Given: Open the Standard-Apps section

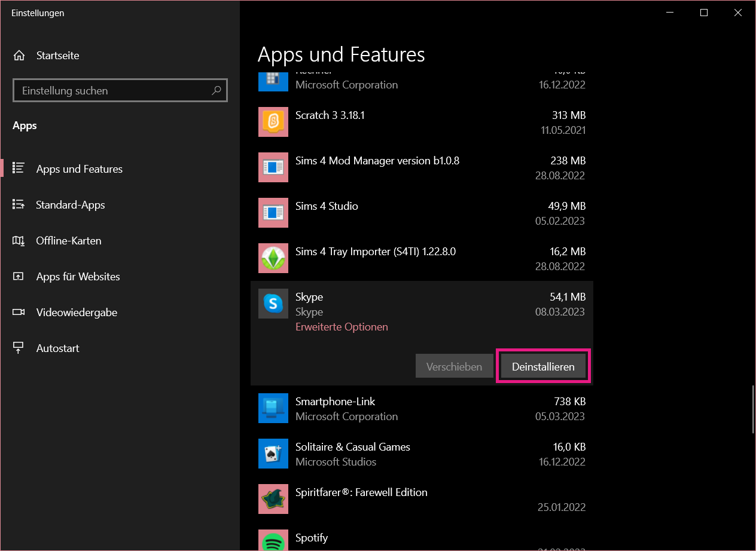Looking at the screenshot, I should [70, 205].
